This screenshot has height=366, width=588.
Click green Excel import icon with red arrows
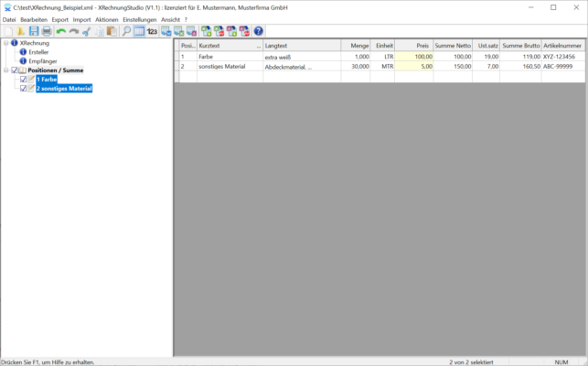coord(219,31)
